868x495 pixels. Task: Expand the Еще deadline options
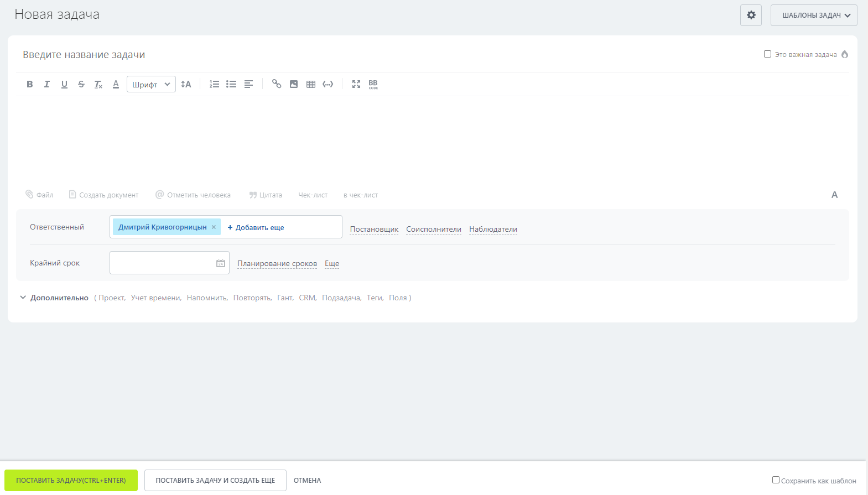pos(332,263)
